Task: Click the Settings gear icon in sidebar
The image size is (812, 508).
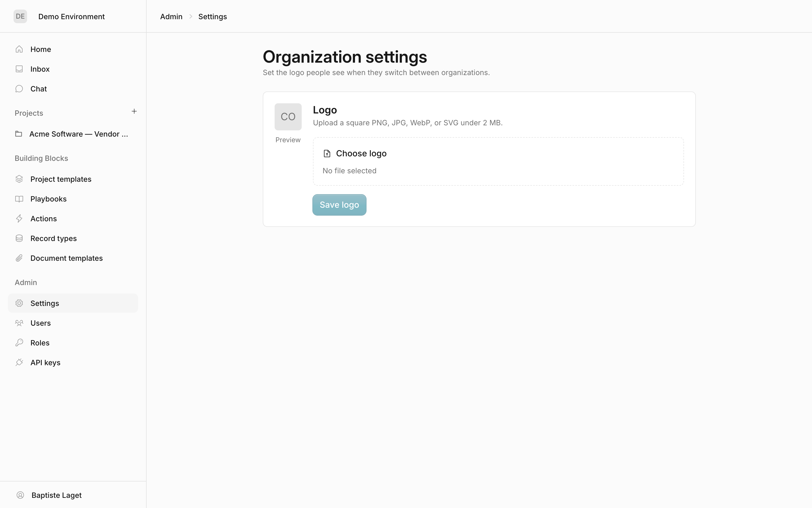Action: click(x=19, y=303)
